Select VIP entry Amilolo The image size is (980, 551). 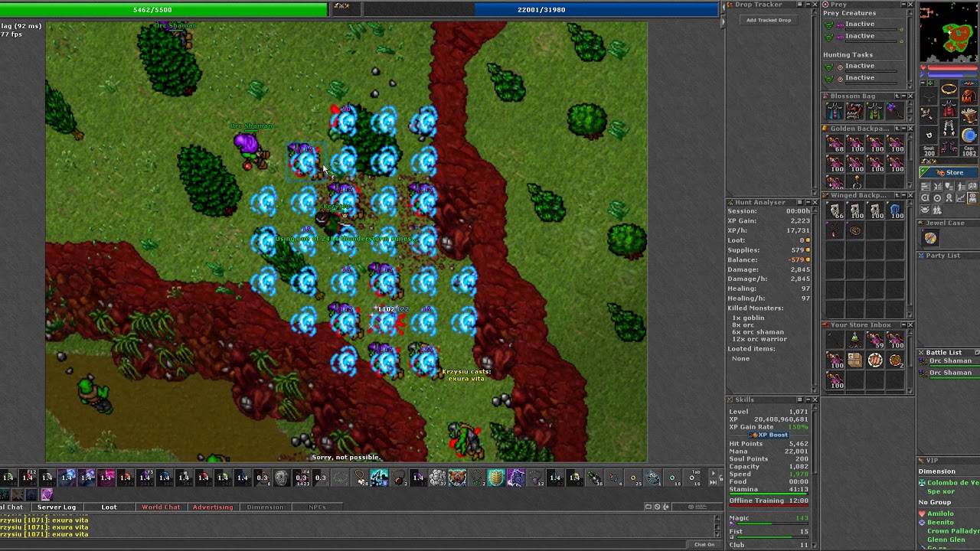940,514
